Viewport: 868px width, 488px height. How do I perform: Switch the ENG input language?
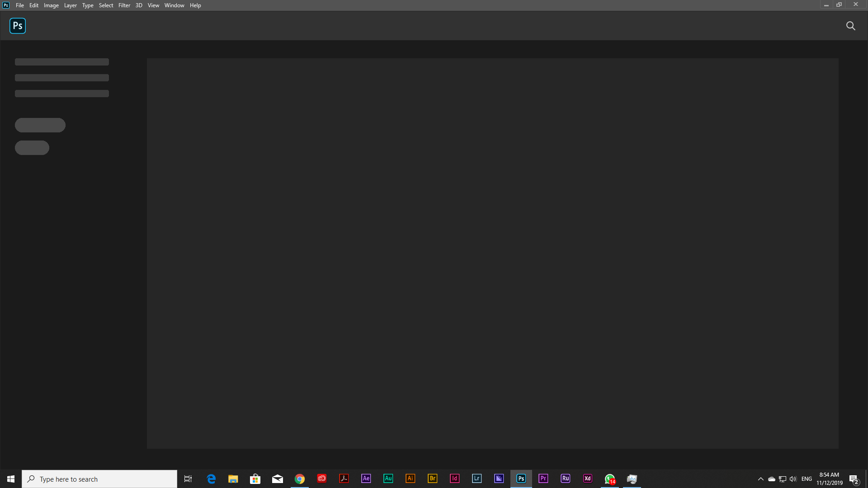tap(807, 479)
